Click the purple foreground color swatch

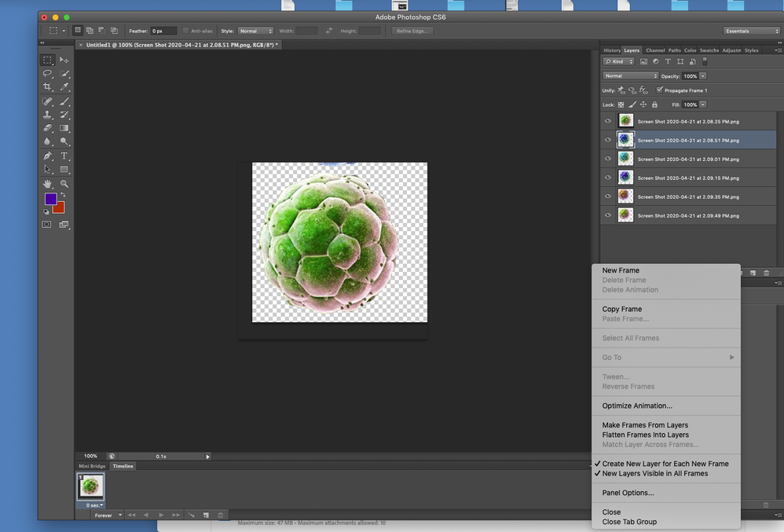pyautogui.click(x=50, y=200)
